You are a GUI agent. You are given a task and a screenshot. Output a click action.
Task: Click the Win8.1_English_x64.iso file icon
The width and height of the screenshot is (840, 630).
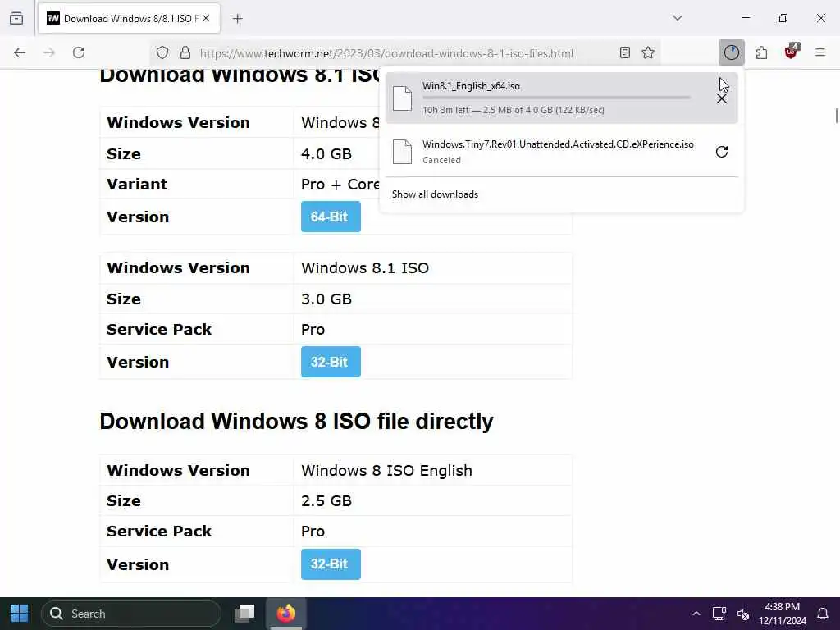click(402, 98)
